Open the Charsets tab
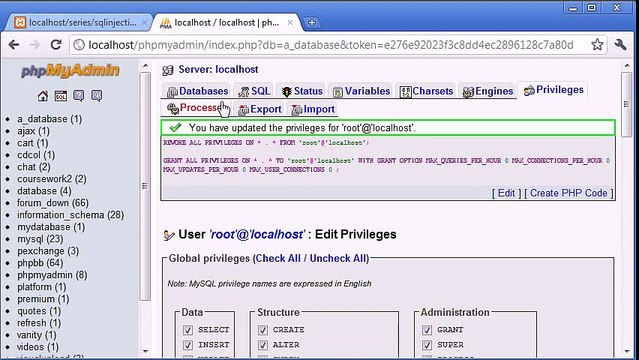639x360 pixels. tap(427, 91)
